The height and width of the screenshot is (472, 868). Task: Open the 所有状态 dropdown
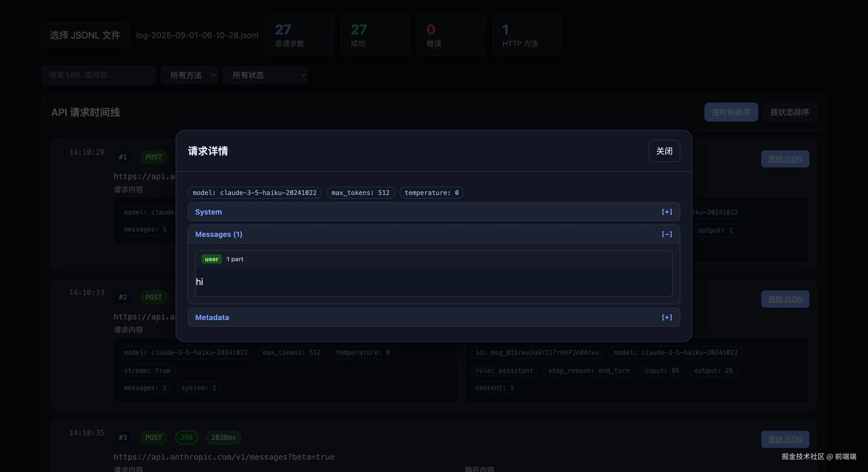point(266,75)
